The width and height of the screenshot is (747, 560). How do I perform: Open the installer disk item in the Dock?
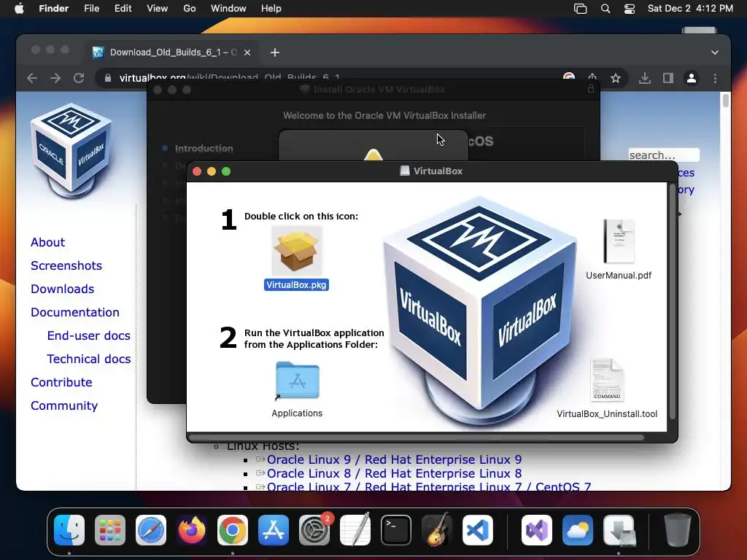[x=619, y=530]
